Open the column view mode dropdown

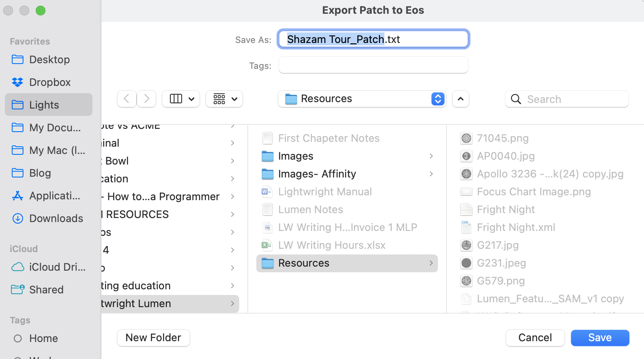(x=181, y=99)
